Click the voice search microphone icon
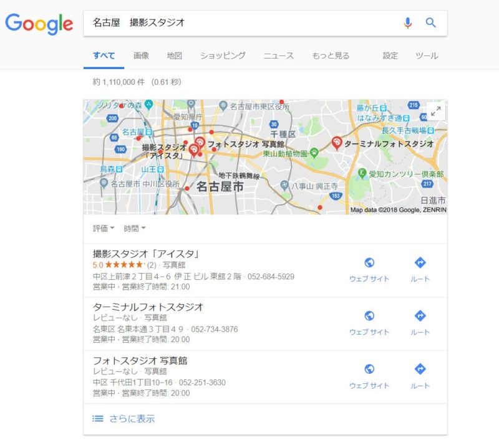This screenshot has height=448, width=499. (x=408, y=23)
